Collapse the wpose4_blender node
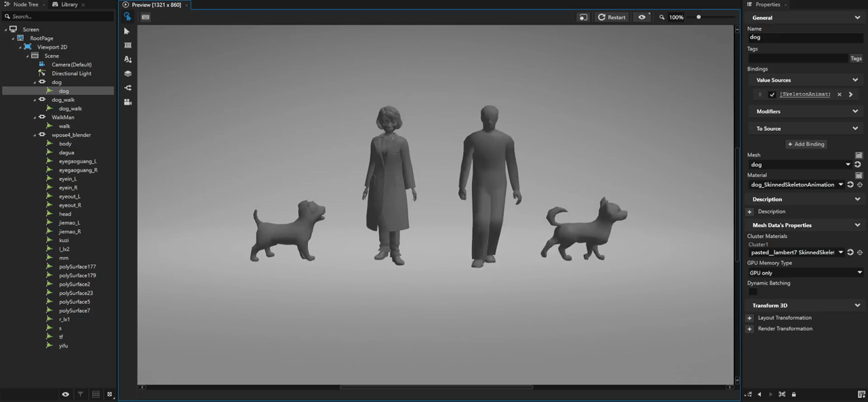The image size is (868, 402). click(x=35, y=135)
